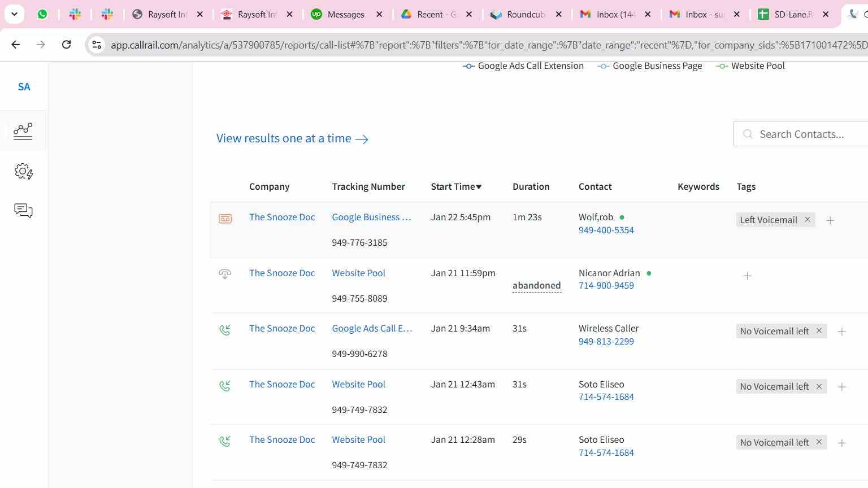Remove No Voicemail left tag on Jan 21 12:28am row
This screenshot has height=488, width=868.
(x=819, y=442)
